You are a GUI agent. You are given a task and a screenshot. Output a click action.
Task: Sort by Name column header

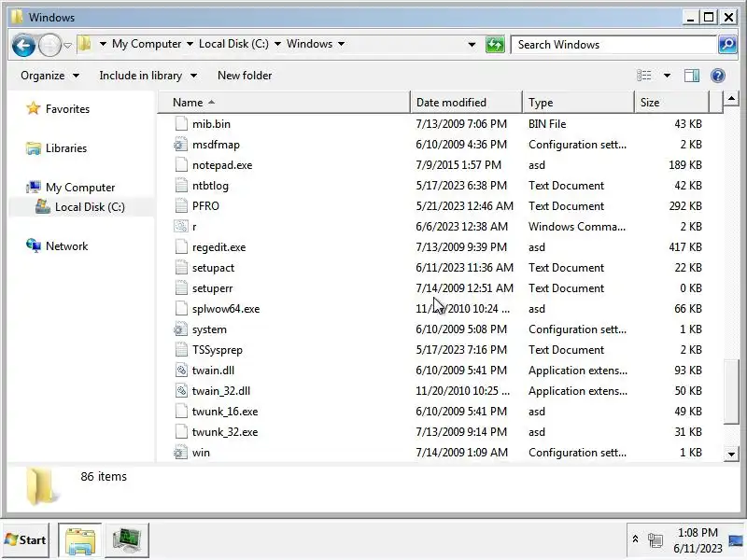(284, 103)
